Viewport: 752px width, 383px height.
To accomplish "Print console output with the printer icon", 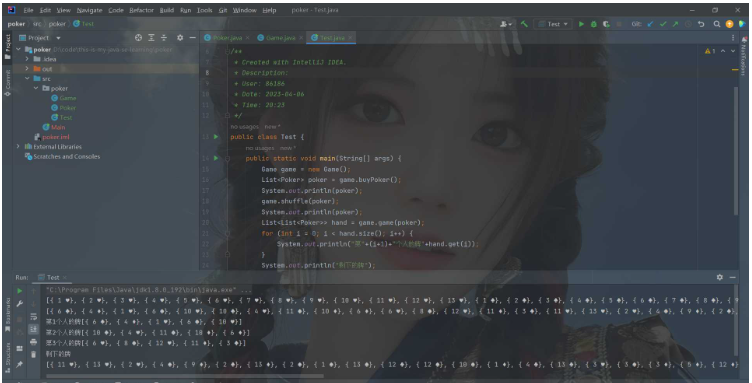I will [x=34, y=342].
